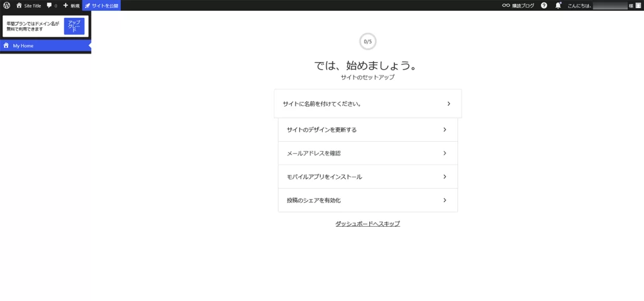Click the 年間プラン domain promo text

[33, 26]
